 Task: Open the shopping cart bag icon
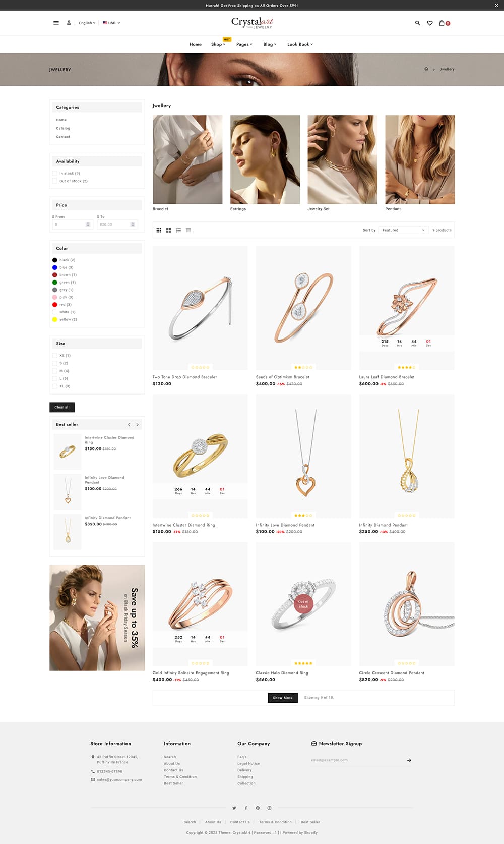[x=442, y=23]
